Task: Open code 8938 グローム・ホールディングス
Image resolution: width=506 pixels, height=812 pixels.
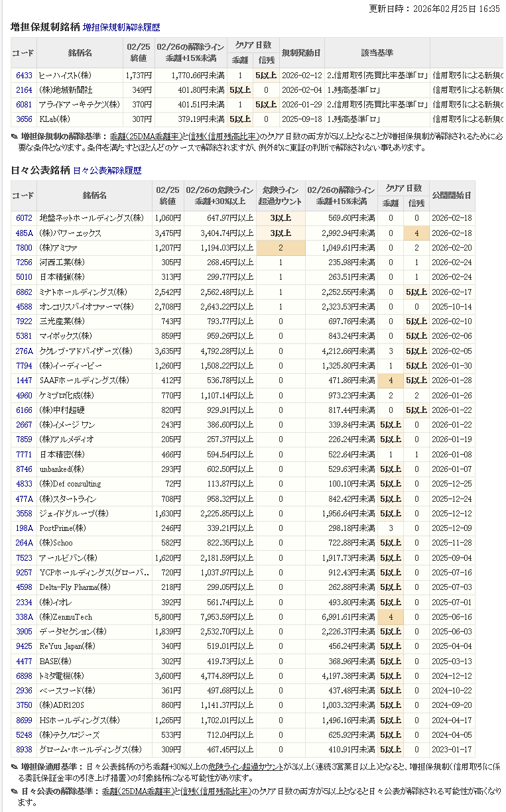Action: point(24,749)
